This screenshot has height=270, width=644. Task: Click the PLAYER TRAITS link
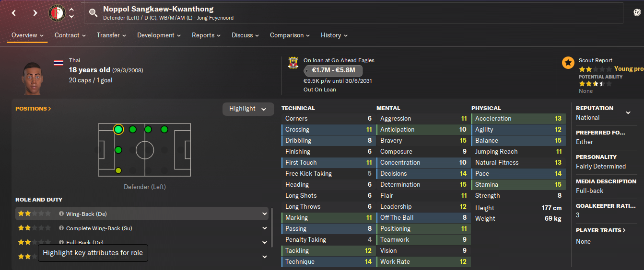tap(601, 230)
